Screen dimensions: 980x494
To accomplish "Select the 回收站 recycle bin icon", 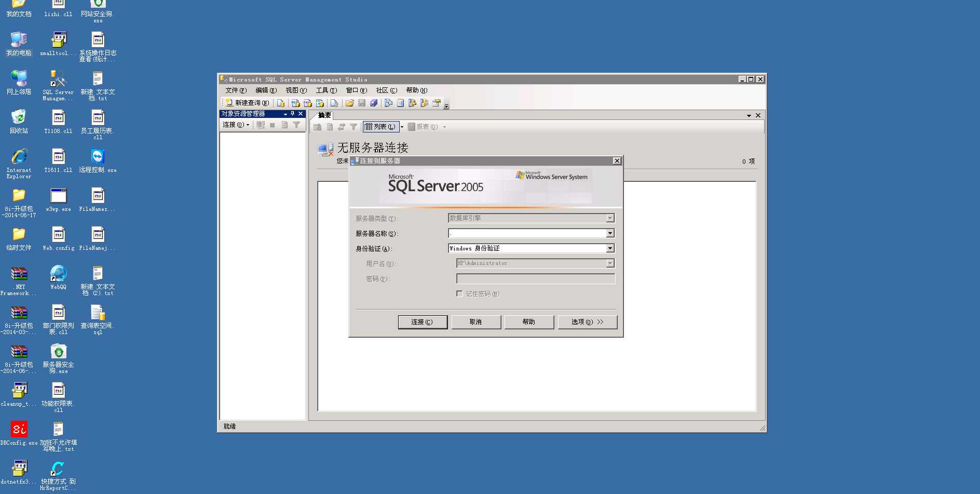I will pyautogui.click(x=19, y=121).
